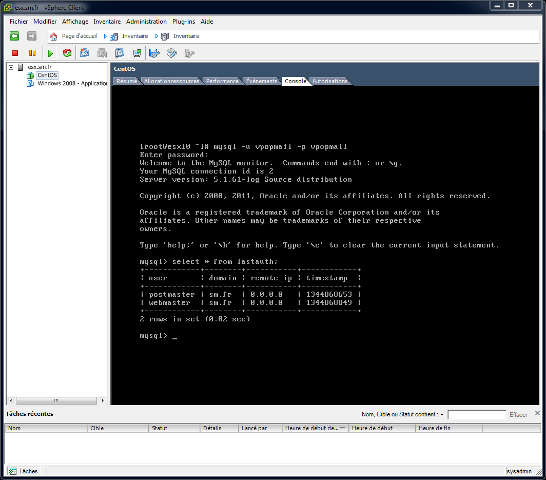Close the recent tasks panel with X
This screenshot has width=546, height=480.
(537, 413)
